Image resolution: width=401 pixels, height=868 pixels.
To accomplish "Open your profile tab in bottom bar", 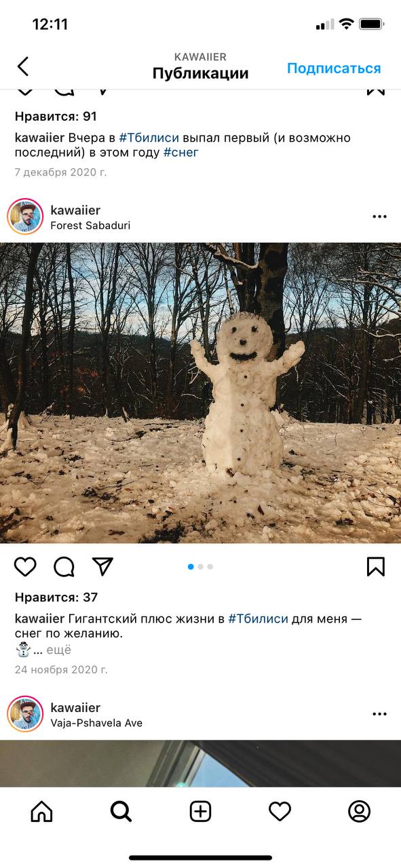I will coord(359,811).
